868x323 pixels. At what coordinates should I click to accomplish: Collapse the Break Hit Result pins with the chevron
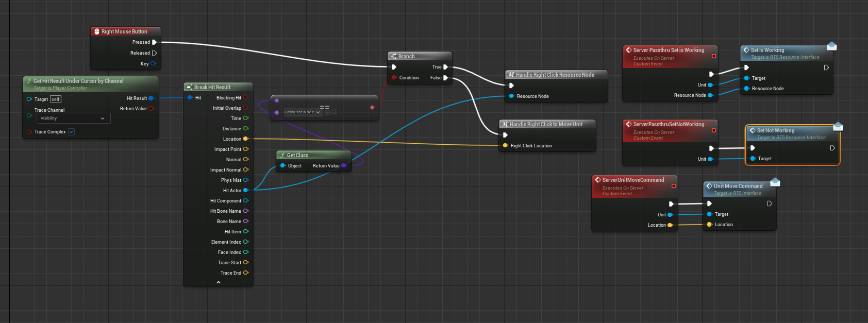tap(219, 282)
